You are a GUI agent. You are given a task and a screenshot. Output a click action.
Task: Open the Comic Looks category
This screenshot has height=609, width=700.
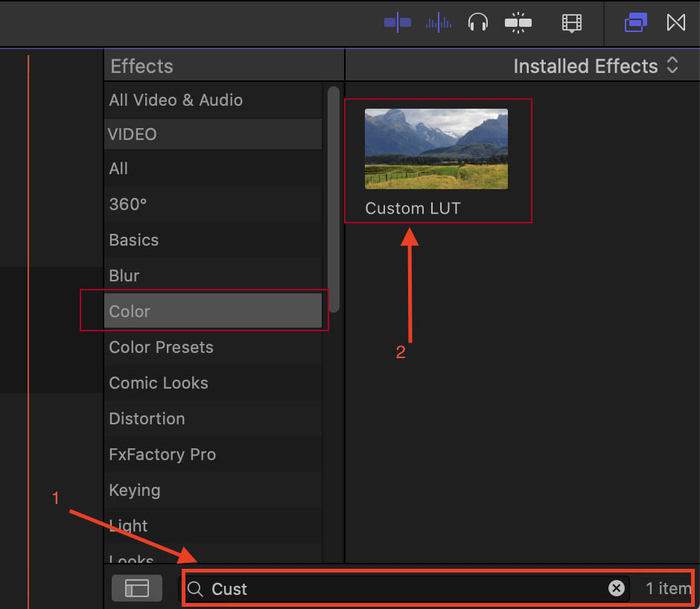click(x=213, y=383)
